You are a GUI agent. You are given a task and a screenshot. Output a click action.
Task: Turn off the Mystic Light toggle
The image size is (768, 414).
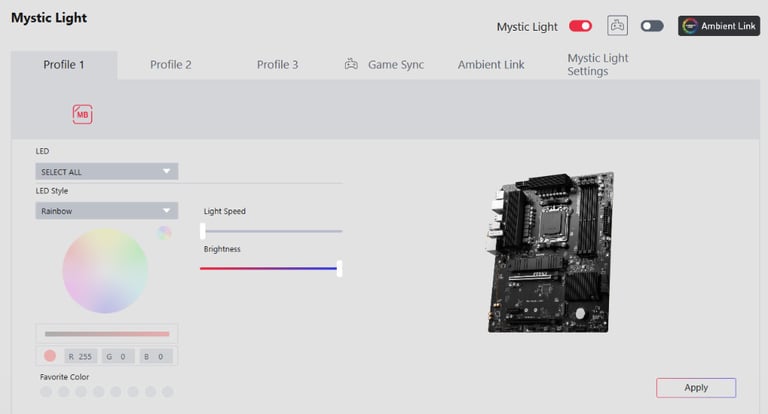point(580,26)
